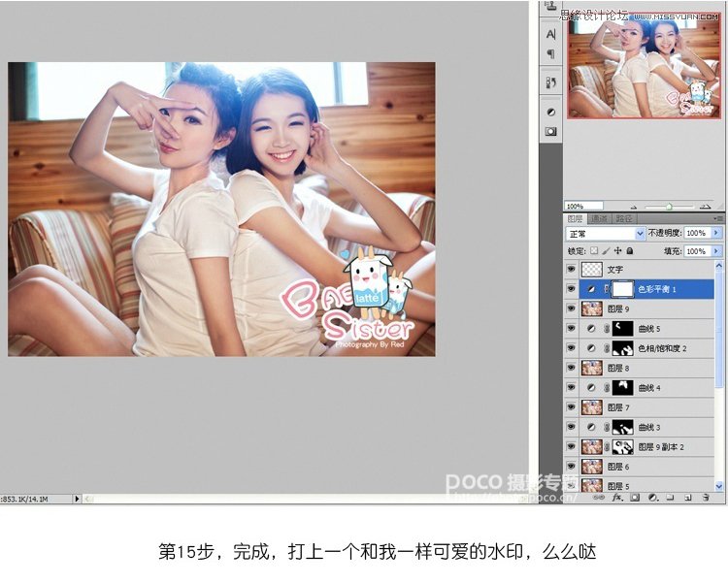Click mask link icon of 图层 9 副本 2
728x584 pixels.
click(x=607, y=446)
